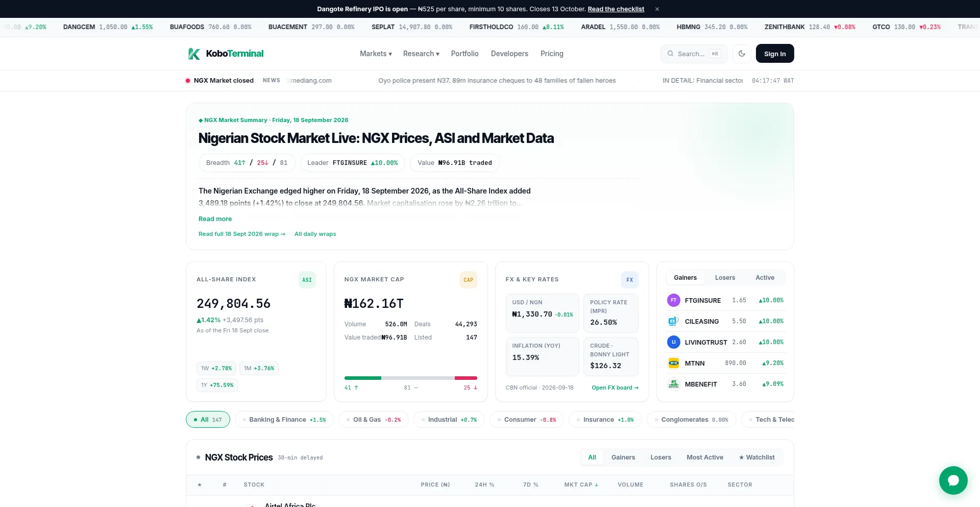Switch to the Gainers tab in movers card
The width and height of the screenshot is (980, 507).
[x=685, y=278]
